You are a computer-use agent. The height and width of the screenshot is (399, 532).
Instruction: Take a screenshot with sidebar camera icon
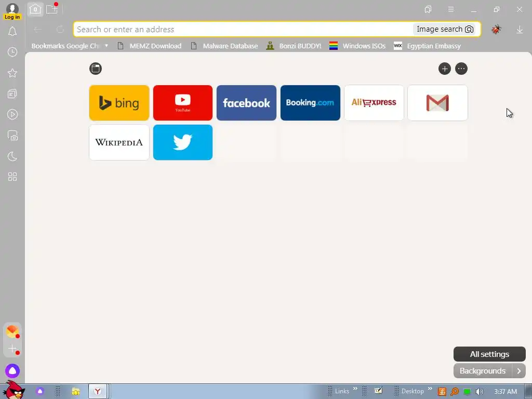tap(12, 136)
